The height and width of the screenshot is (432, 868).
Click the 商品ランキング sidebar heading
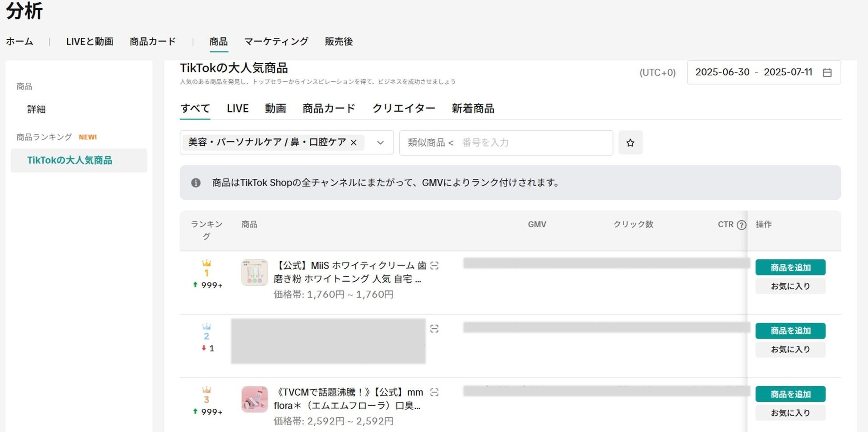pyautogui.click(x=44, y=137)
